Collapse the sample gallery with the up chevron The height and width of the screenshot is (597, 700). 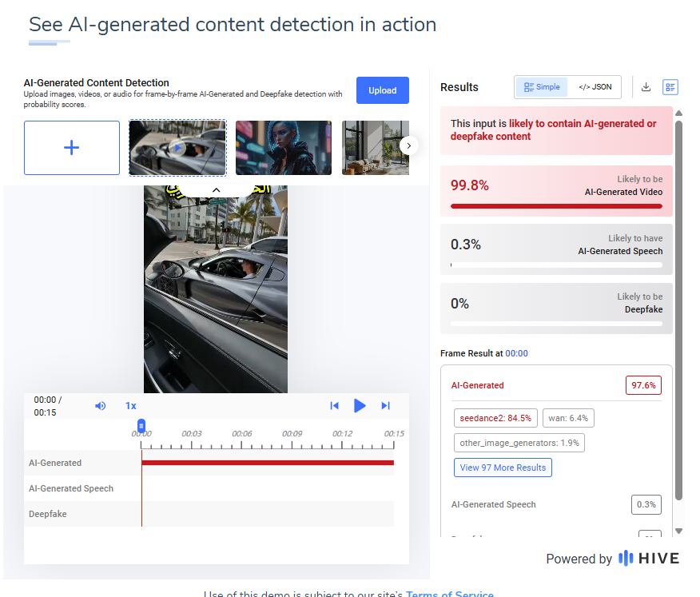coord(216,190)
